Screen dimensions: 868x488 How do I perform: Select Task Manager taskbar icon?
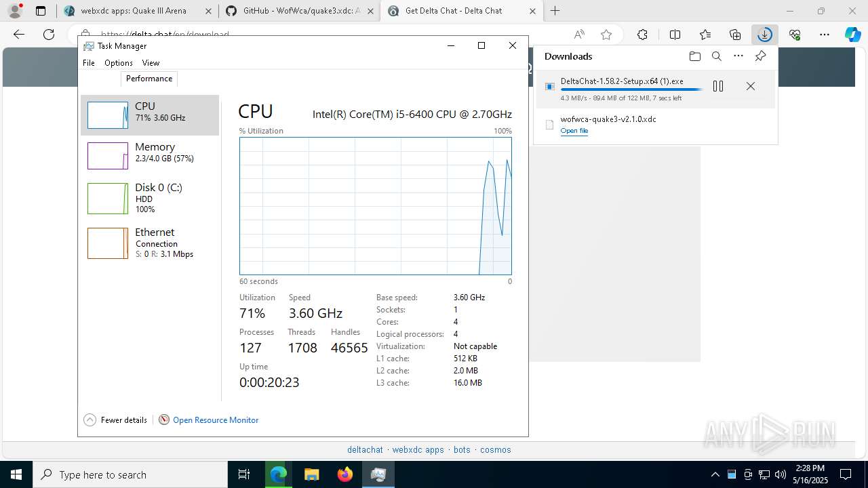coord(378,474)
